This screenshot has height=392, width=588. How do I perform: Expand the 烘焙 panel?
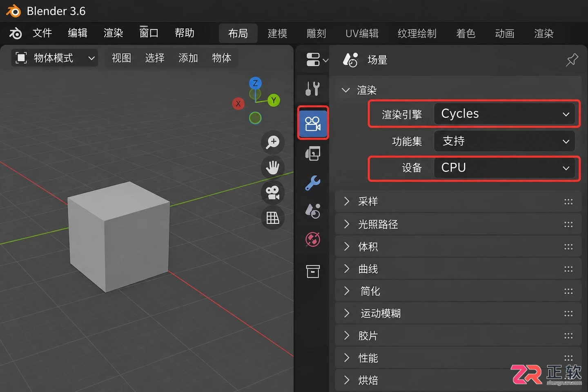point(458,380)
